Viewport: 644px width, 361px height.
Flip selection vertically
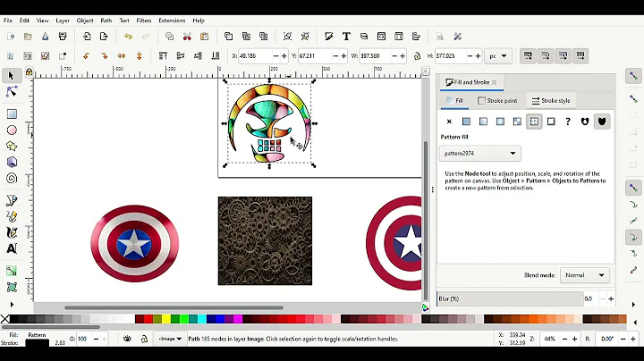140,55
